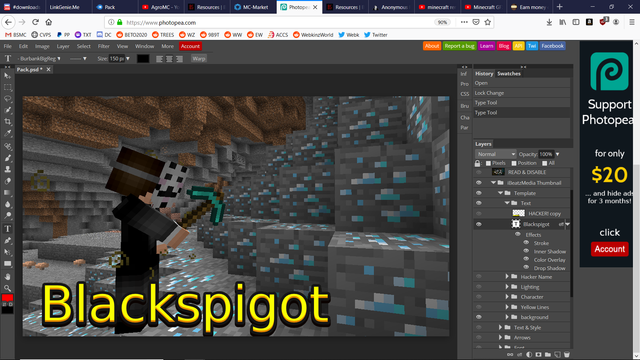Hide the background folder layer
The width and height of the screenshot is (640, 360).
(x=479, y=317)
